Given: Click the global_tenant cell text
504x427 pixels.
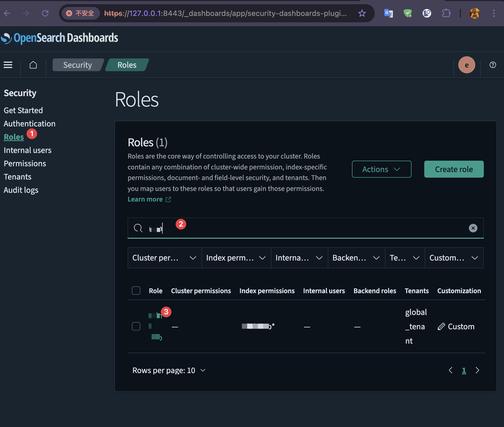Looking at the screenshot, I should click(416, 326).
